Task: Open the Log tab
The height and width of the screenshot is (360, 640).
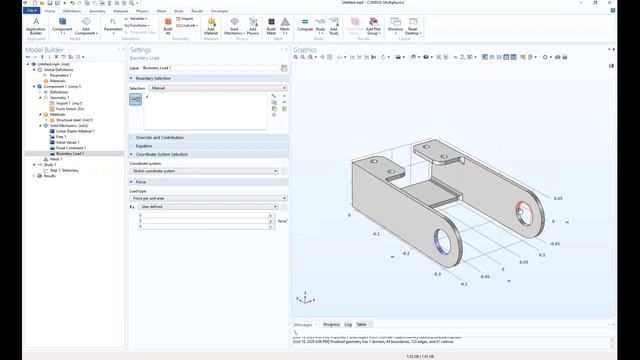Action: click(348, 324)
